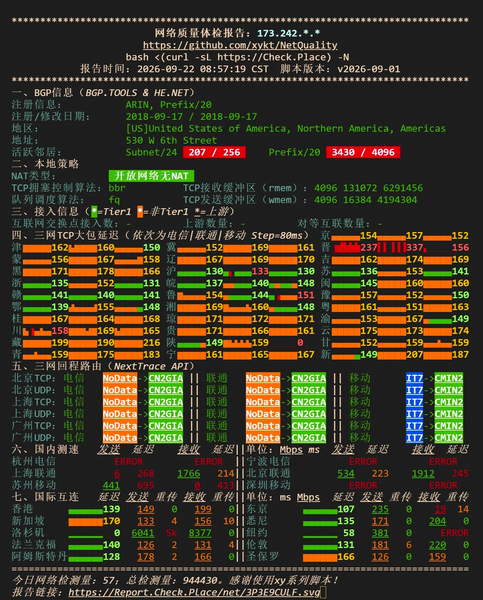Click script version v2026-09-01
Viewport: 483px width, 600px height.
tap(369, 69)
